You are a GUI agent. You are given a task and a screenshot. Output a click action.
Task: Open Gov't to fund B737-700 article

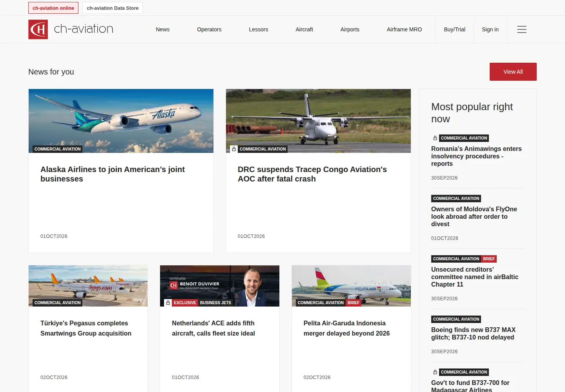click(470, 386)
